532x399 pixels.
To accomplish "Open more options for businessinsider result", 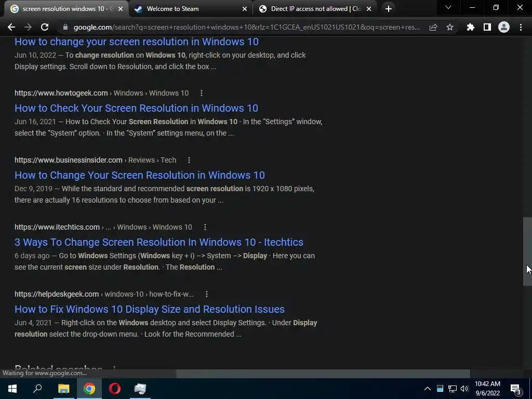I will coord(189,160).
